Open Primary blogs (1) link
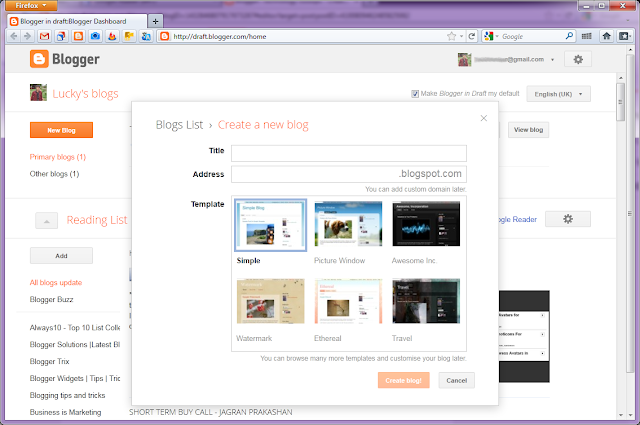 [x=58, y=157]
